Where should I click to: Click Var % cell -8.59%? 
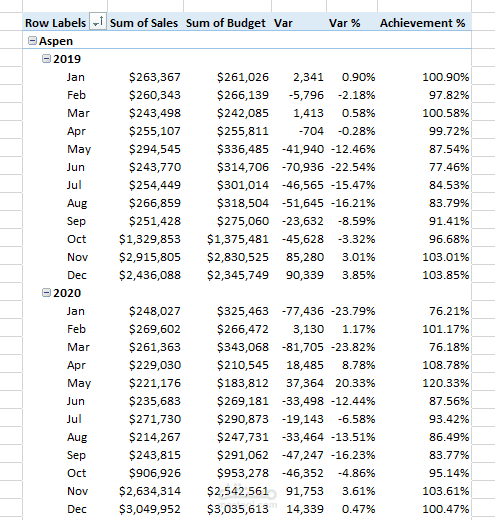click(356, 221)
